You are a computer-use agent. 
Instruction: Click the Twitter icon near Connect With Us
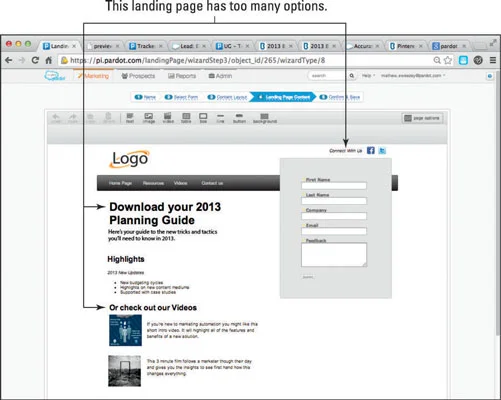click(382, 150)
